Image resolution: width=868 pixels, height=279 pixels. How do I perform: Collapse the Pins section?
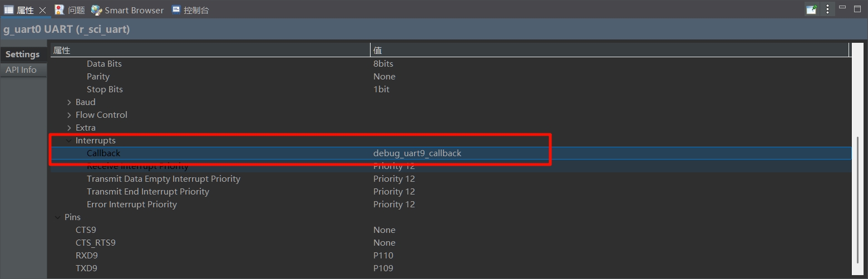point(58,217)
